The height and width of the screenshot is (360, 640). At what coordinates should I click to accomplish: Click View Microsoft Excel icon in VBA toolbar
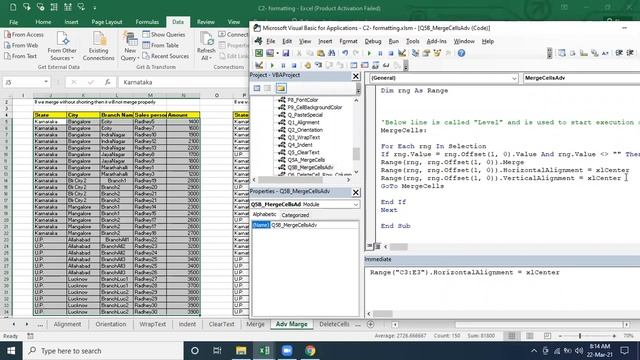(259, 53)
